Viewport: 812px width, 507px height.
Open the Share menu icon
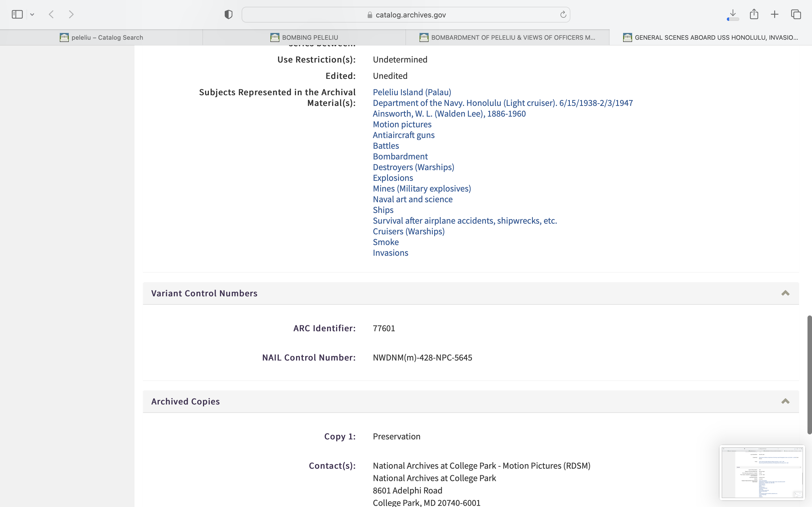click(x=754, y=14)
